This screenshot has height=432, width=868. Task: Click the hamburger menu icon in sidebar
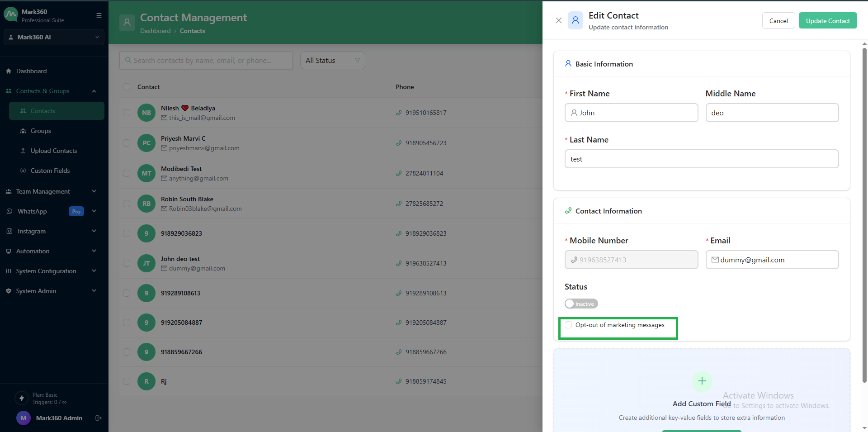pos(99,15)
